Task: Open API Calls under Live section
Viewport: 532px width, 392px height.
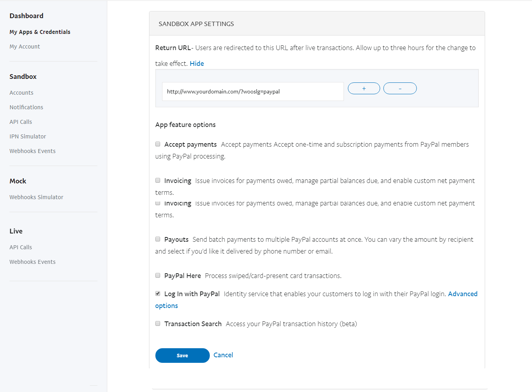Action: click(x=21, y=247)
